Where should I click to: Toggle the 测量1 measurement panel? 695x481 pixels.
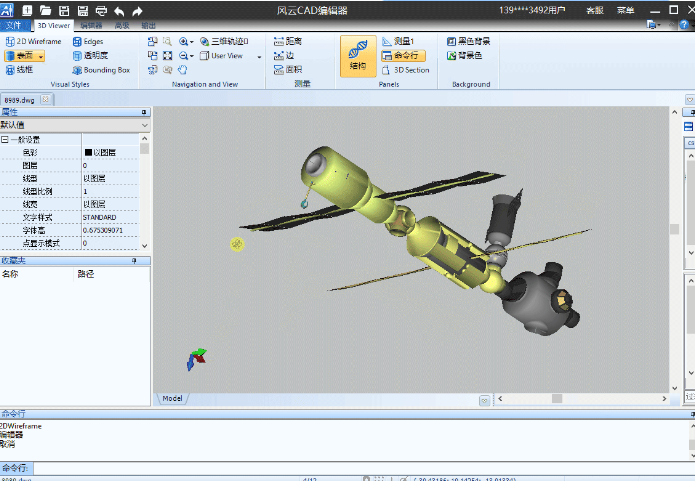point(398,42)
